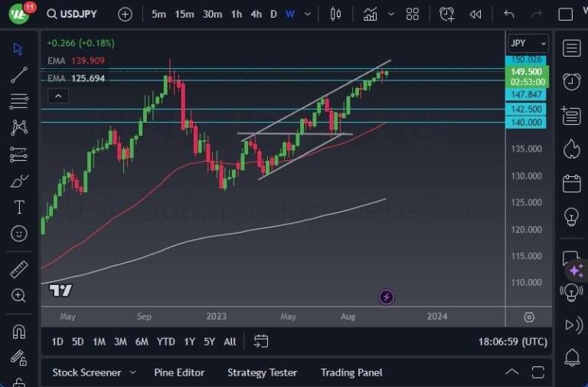This screenshot has width=588, height=387.
Task: Select the trend line drawing tool
Action: 18,74
